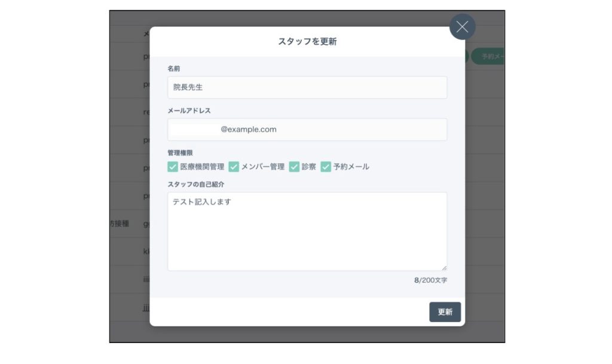Click the メールアドレス field label

(x=189, y=111)
